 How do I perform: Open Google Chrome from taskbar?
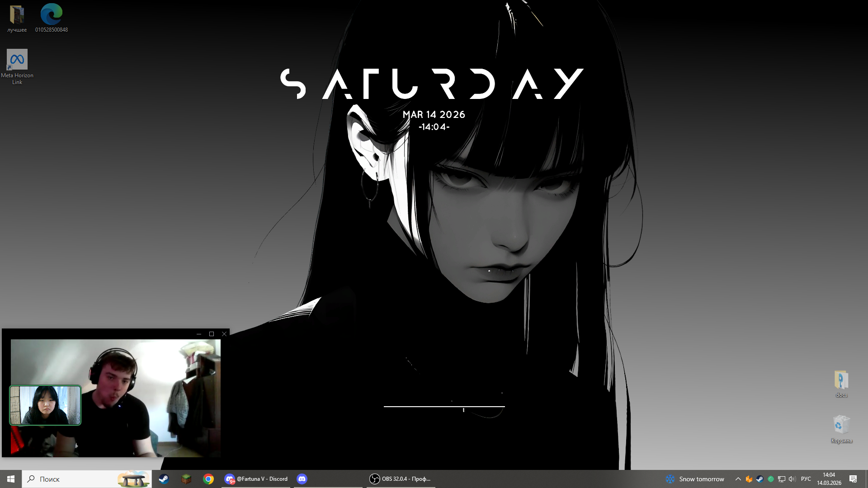coord(208,479)
